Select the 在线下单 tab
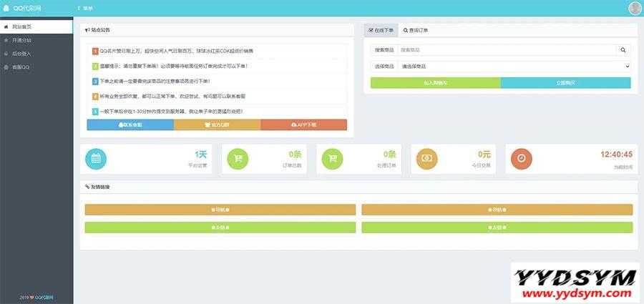 tap(380, 31)
